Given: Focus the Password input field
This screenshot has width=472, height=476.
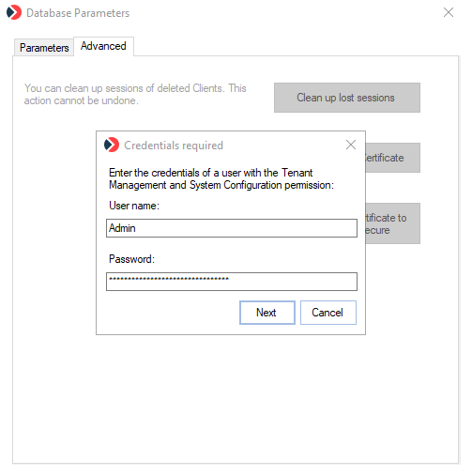Looking at the screenshot, I should click(x=232, y=282).
